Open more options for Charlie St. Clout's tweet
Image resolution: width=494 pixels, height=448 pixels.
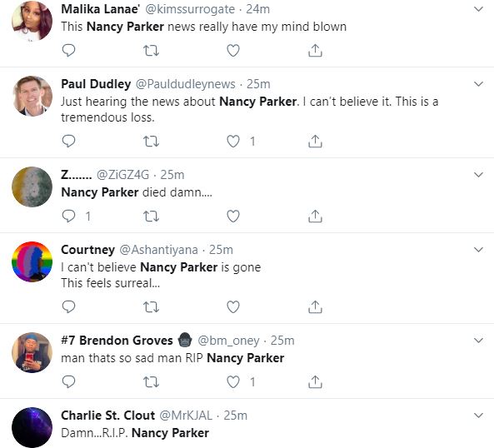(x=478, y=416)
